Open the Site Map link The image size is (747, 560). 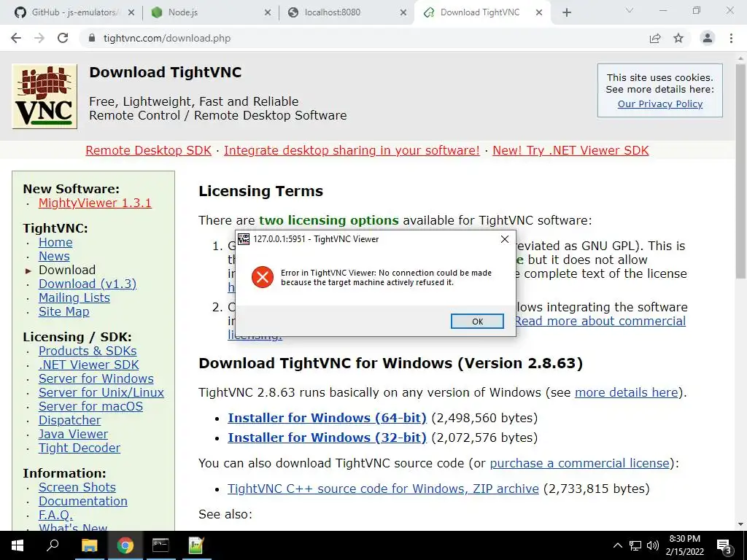(x=64, y=311)
